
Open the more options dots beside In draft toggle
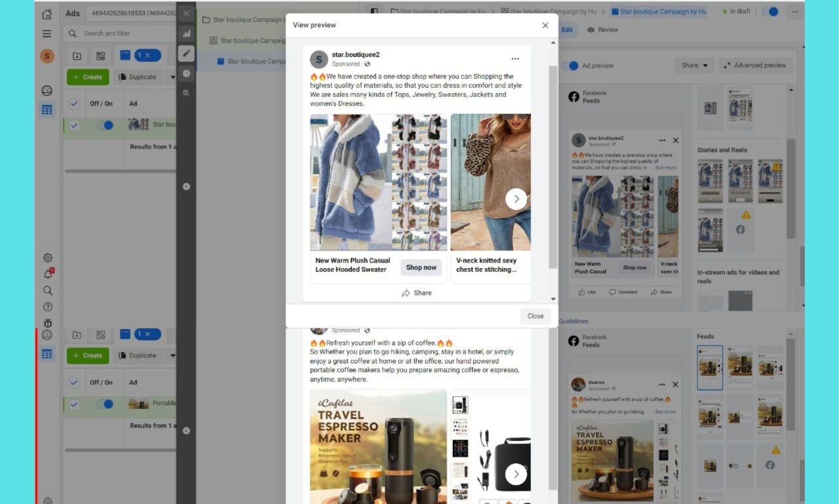pyautogui.click(x=794, y=12)
